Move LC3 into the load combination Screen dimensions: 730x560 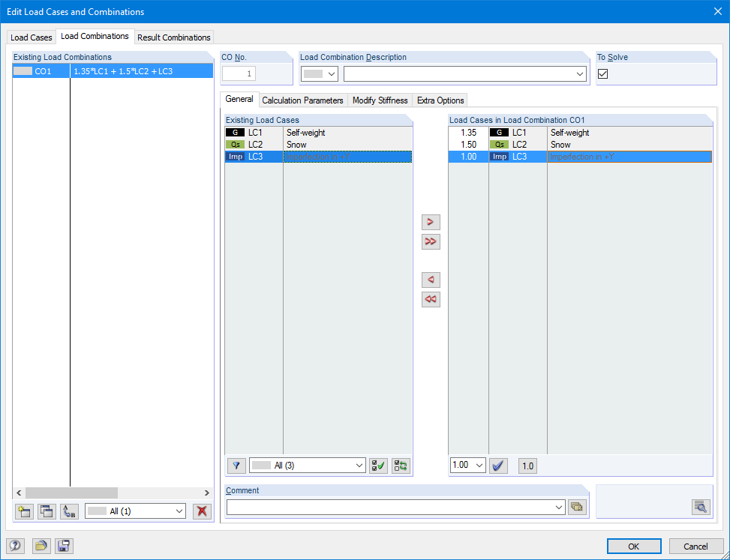[x=430, y=222]
